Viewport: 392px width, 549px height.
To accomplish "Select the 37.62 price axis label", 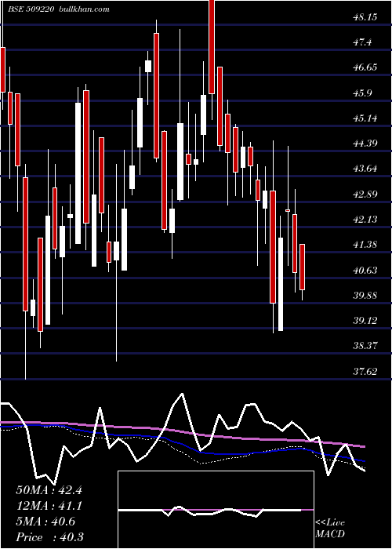I will pos(365,371).
